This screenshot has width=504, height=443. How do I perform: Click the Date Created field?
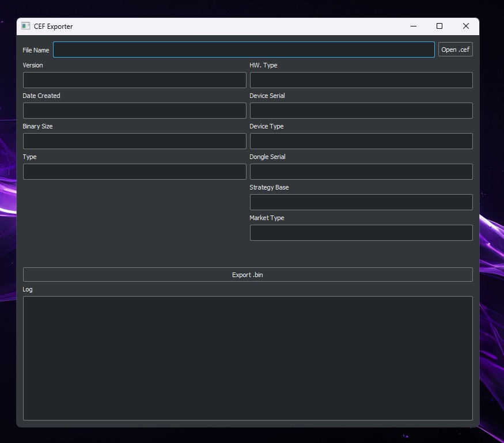pyautogui.click(x=134, y=111)
